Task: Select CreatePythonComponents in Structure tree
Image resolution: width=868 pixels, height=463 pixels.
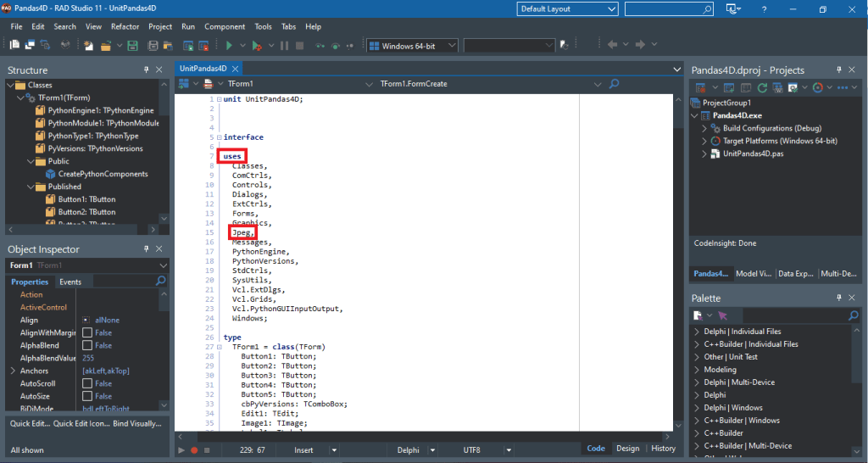Action: pos(103,174)
